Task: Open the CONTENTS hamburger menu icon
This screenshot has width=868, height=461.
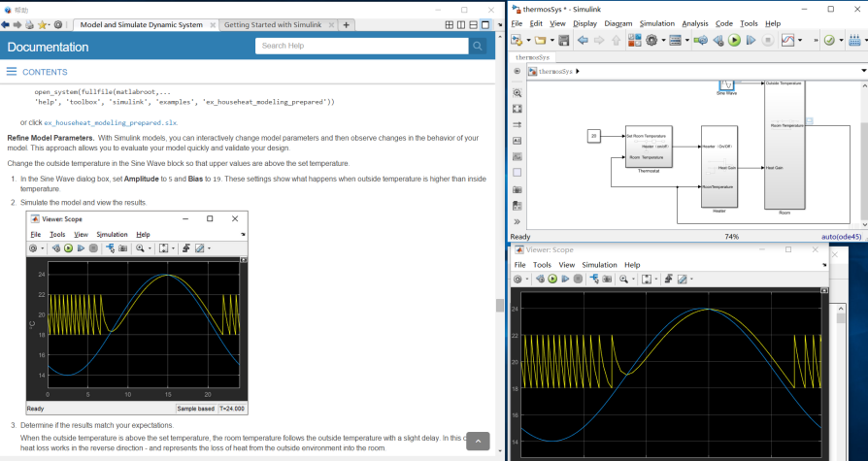Action: 12,72
